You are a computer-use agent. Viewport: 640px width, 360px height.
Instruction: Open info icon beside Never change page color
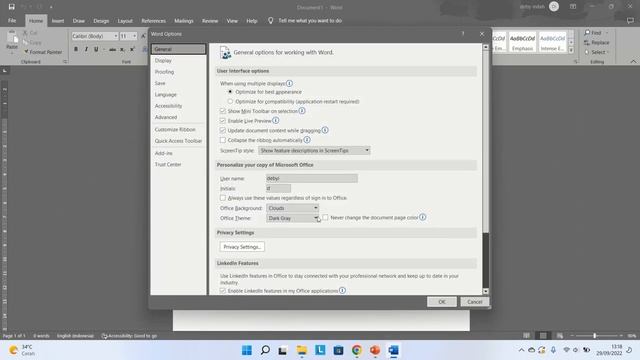click(x=422, y=217)
